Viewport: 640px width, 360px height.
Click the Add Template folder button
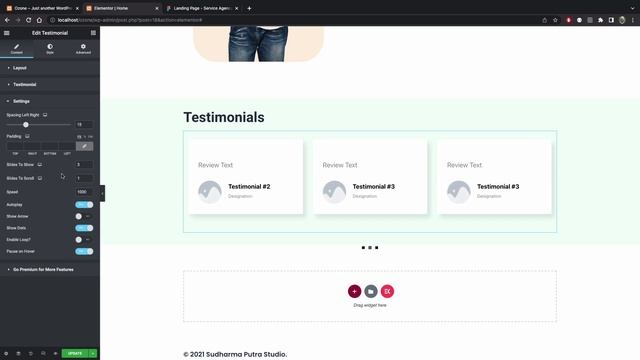click(371, 291)
